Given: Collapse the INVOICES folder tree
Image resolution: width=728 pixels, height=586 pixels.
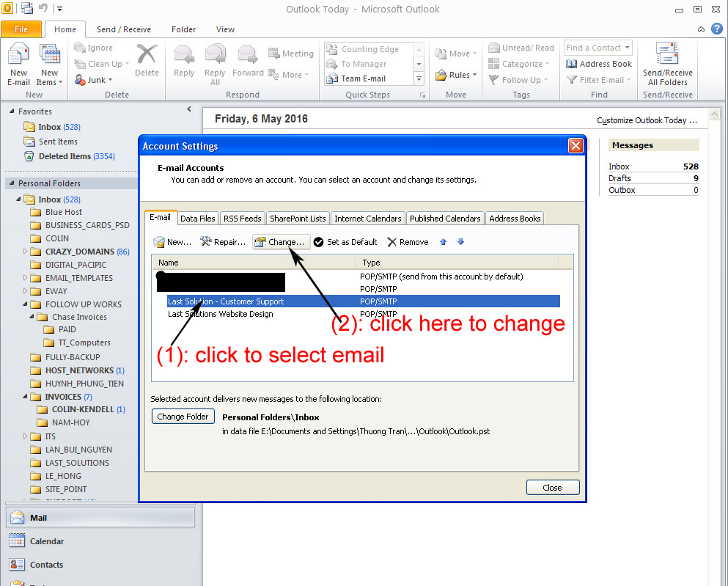Looking at the screenshot, I should 26,397.
